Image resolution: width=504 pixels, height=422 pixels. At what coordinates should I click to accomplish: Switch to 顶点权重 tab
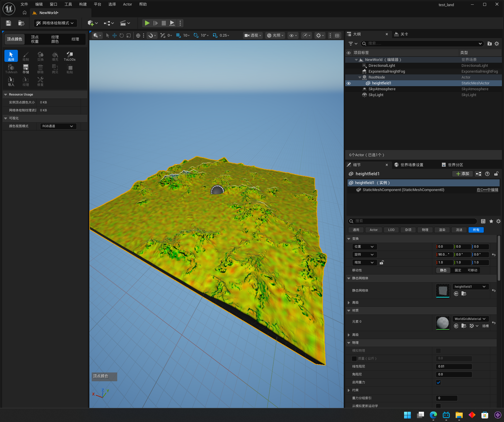[x=35, y=39]
